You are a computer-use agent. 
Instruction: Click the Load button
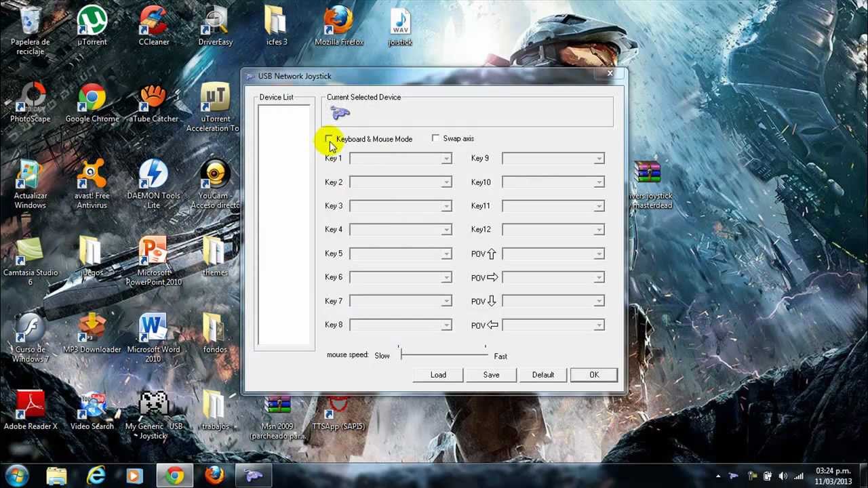(438, 375)
